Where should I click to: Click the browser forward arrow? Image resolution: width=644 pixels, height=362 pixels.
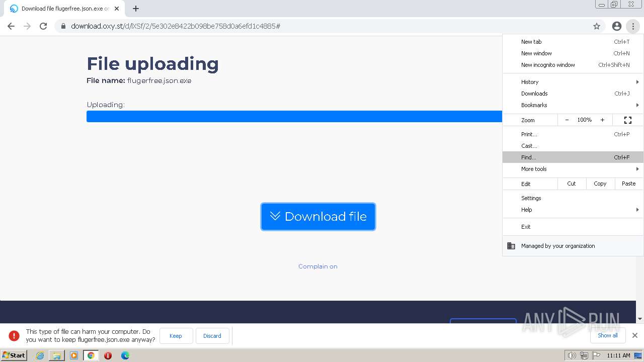[27, 26]
